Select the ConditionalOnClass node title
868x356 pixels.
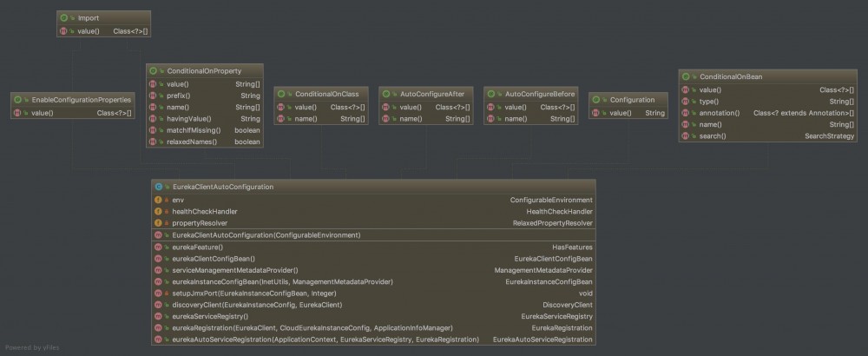coord(326,95)
